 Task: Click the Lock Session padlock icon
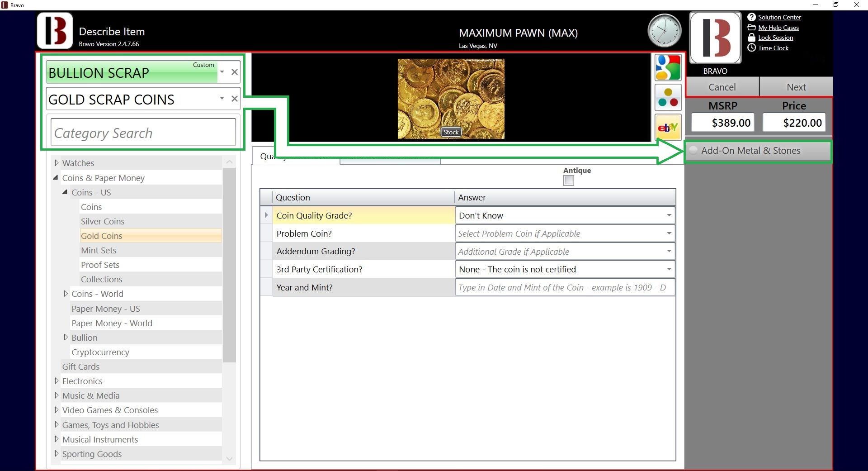pyautogui.click(x=751, y=38)
